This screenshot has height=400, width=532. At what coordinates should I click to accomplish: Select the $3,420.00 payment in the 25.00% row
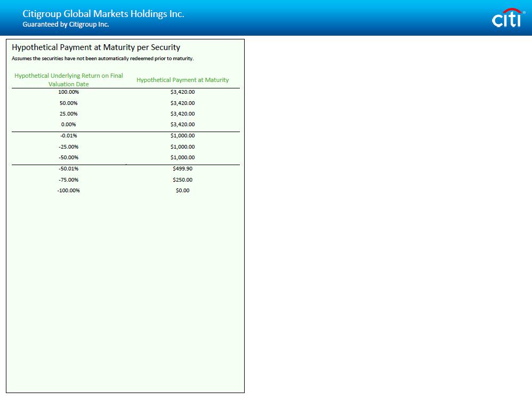pyautogui.click(x=182, y=114)
